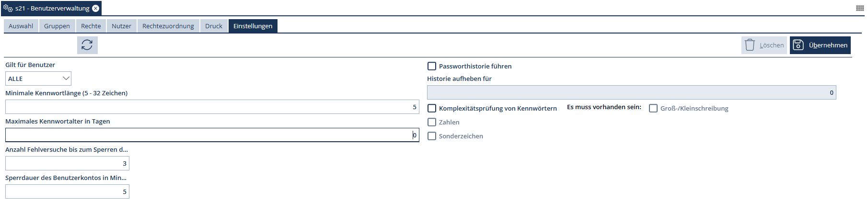Click the gear icon beside s21 title
The width and height of the screenshot is (868, 214).
[8, 8]
